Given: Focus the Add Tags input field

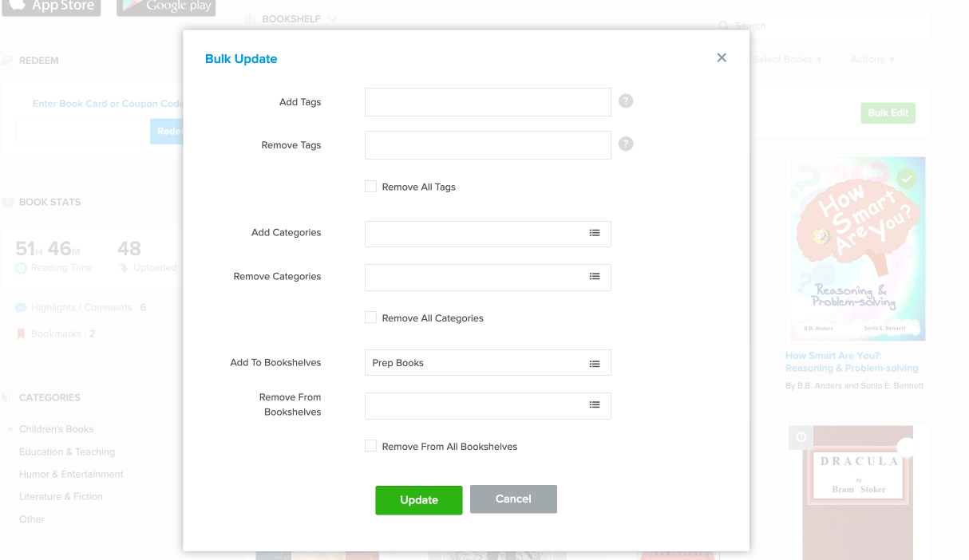Looking at the screenshot, I should coord(488,102).
